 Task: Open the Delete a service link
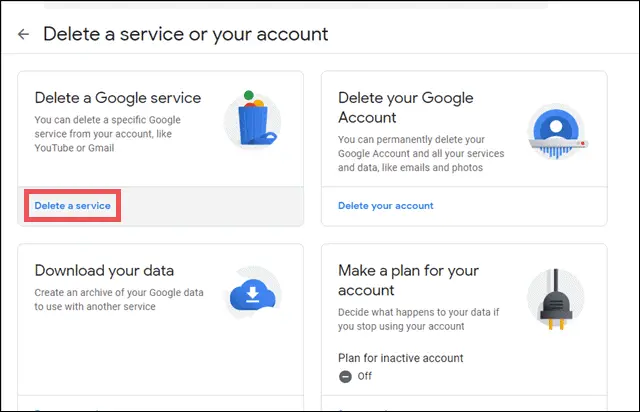(73, 206)
